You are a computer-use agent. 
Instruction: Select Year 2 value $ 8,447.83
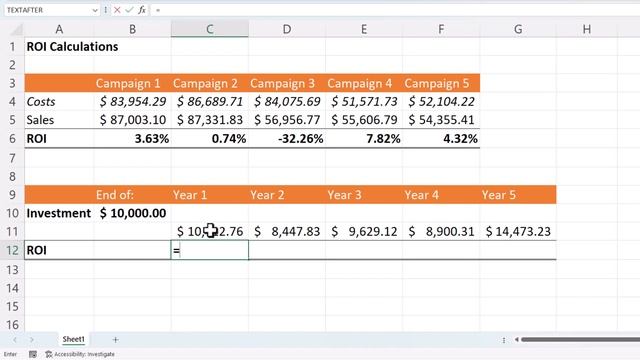click(287, 231)
